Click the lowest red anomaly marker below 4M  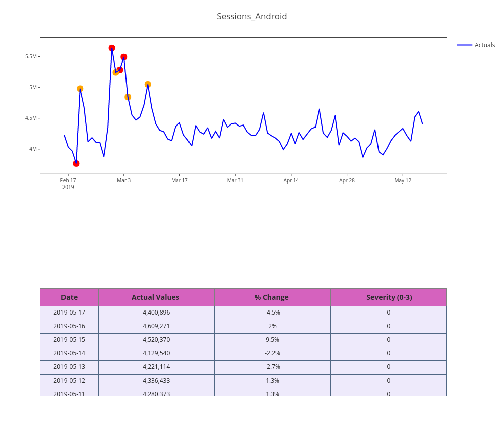tap(76, 163)
